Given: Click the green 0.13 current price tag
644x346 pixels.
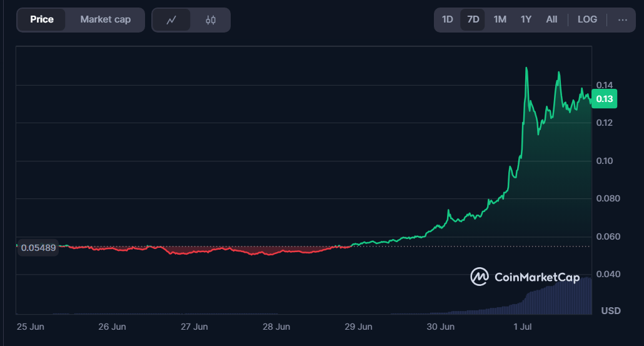Looking at the screenshot, I should 605,99.
